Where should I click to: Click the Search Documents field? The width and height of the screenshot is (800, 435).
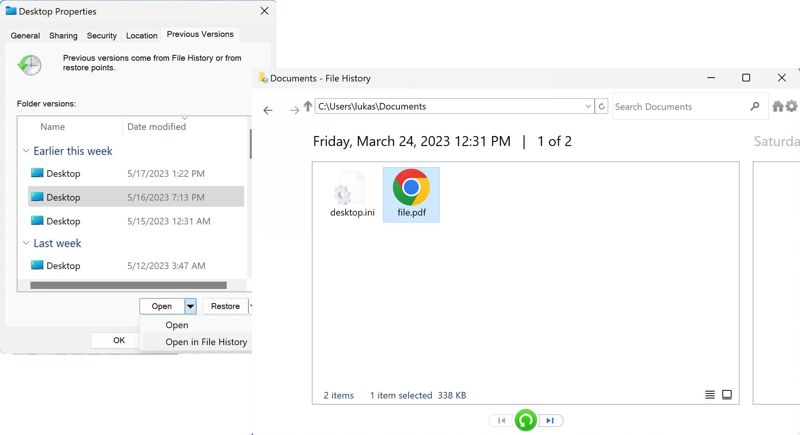click(x=680, y=107)
